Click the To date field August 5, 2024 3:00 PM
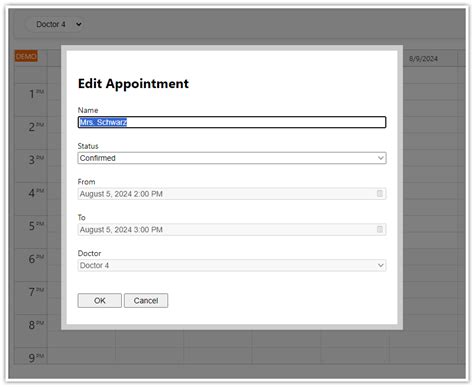474x387 pixels. tap(232, 229)
